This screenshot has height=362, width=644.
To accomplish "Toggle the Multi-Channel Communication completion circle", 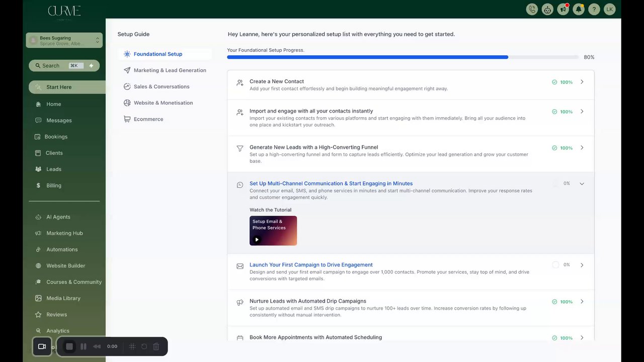I will point(555,184).
